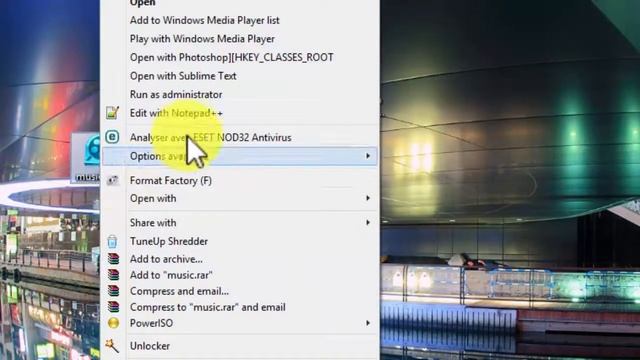Click the Notepad++ icon beside Edit with Notepad++
Viewport: 640px width, 360px height.
[112, 113]
